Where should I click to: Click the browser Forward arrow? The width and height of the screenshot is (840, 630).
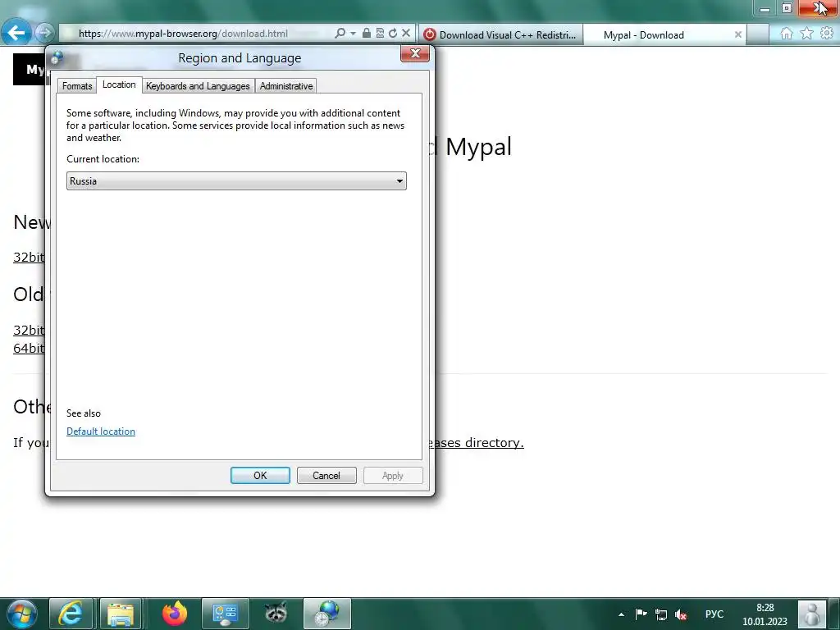[45, 33]
